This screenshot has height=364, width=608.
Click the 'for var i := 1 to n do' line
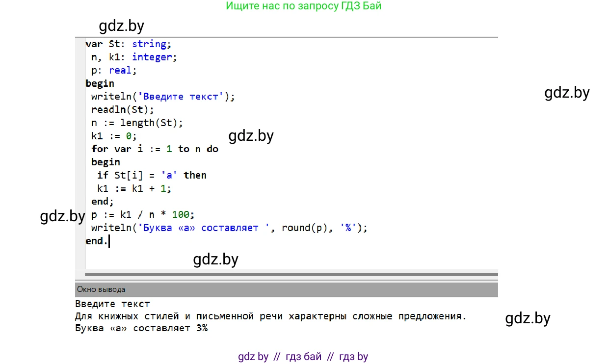(155, 149)
